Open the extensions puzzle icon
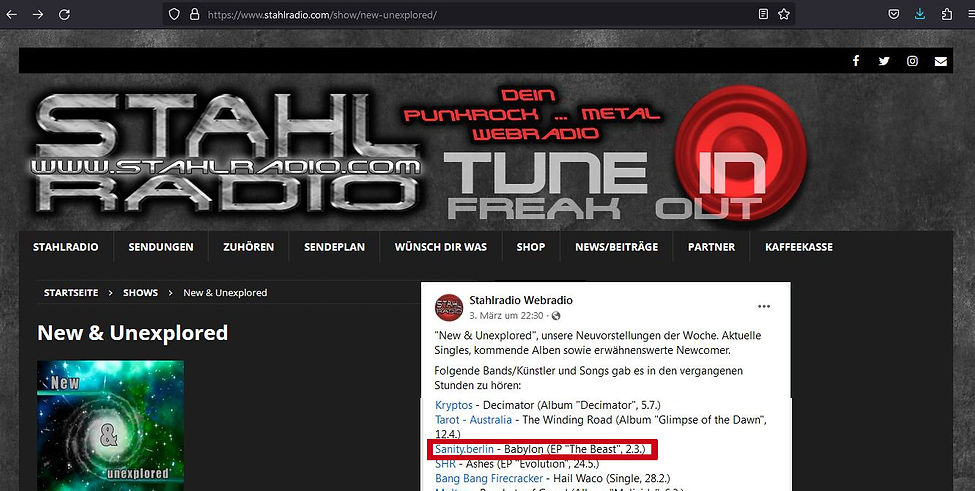 pos(946,14)
